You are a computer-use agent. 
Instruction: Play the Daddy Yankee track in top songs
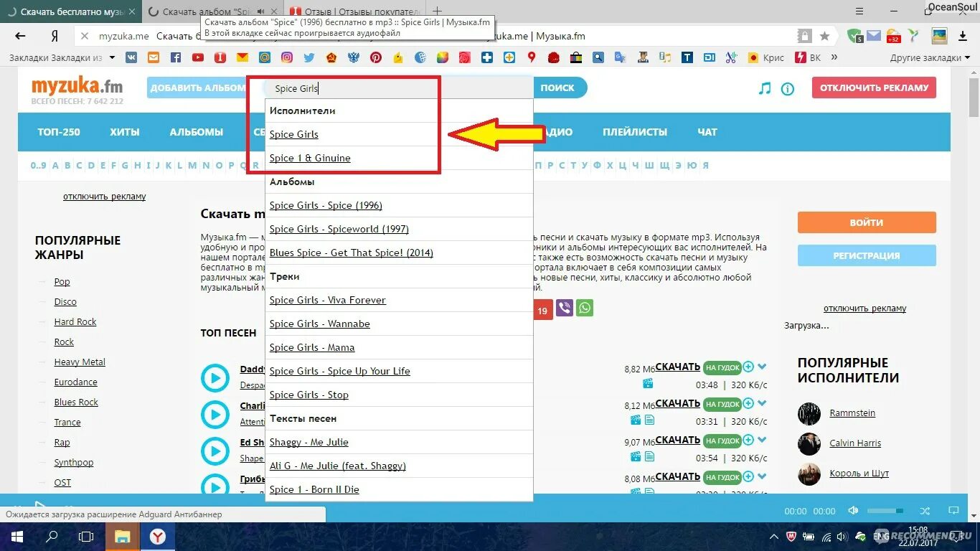click(x=215, y=377)
